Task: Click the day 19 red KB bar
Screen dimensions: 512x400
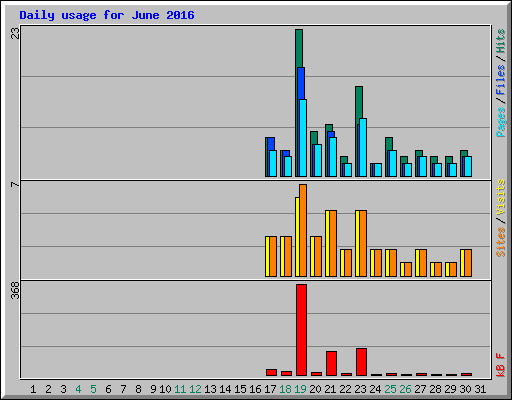Action: pos(301,330)
